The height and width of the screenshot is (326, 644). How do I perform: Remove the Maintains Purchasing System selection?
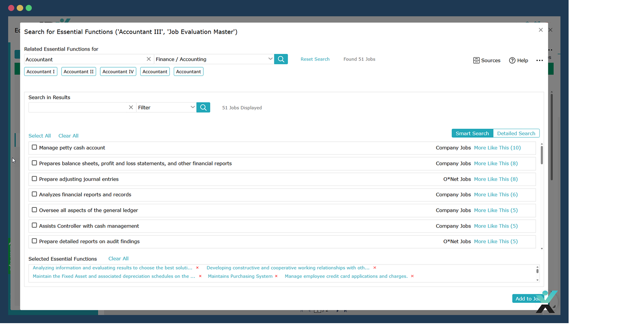point(276,276)
